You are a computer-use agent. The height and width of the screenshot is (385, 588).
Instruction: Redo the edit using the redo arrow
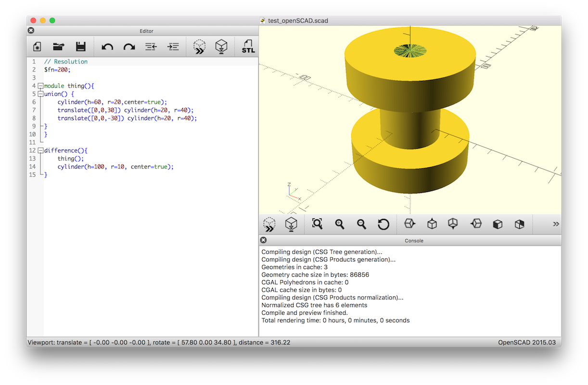pyautogui.click(x=129, y=47)
